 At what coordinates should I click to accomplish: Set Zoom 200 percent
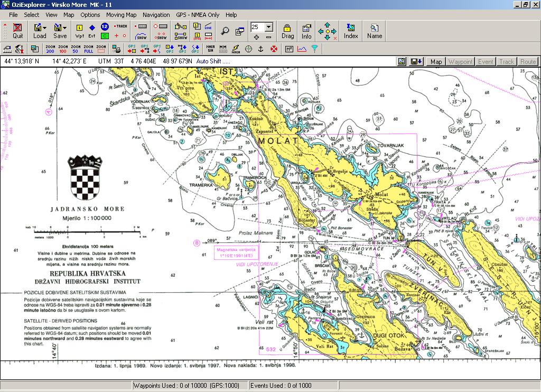(x=50, y=49)
